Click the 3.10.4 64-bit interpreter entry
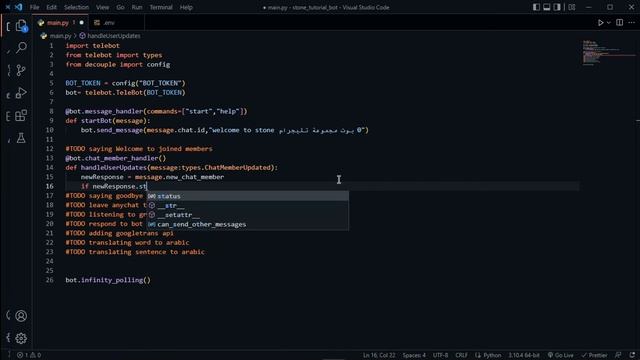 click(524, 355)
